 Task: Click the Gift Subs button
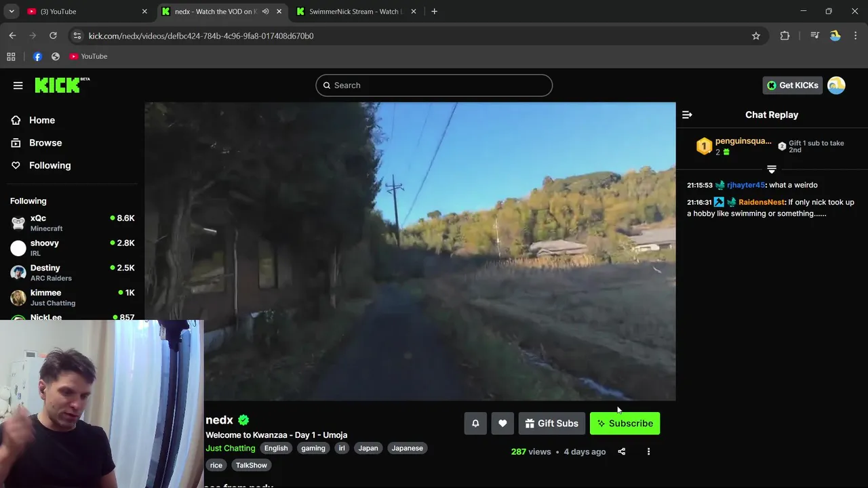pos(551,424)
